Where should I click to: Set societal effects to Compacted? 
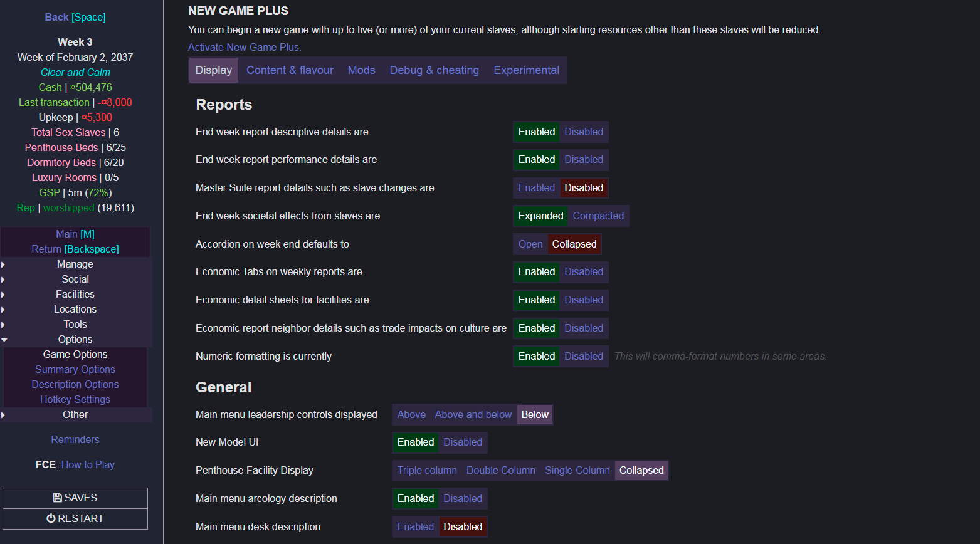coord(598,216)
